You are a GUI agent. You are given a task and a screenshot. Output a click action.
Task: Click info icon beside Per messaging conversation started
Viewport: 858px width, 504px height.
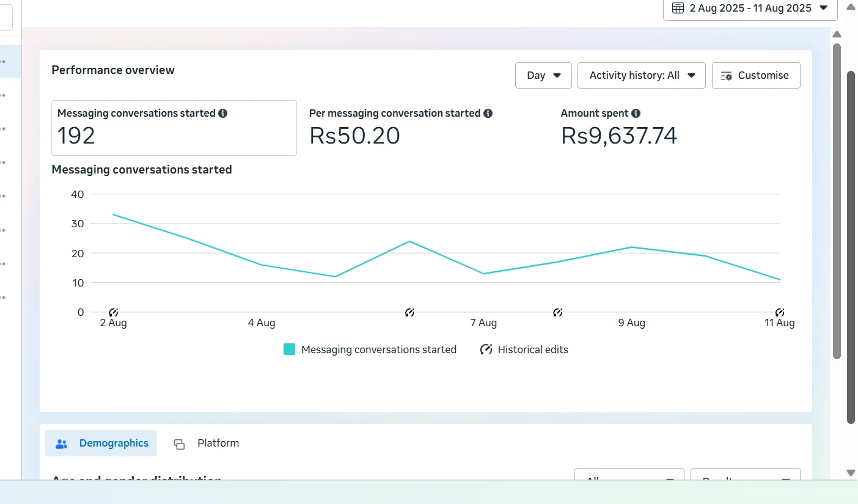click(x=488, y=114)
